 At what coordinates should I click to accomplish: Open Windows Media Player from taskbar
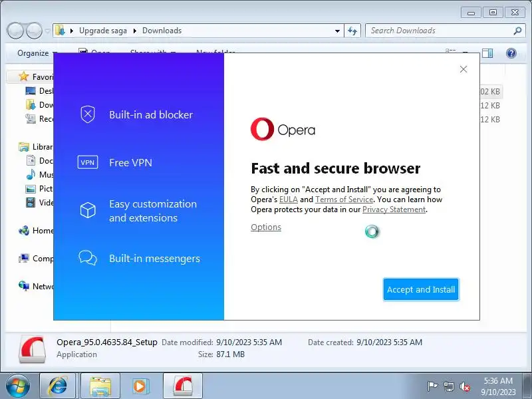point(140,386)
